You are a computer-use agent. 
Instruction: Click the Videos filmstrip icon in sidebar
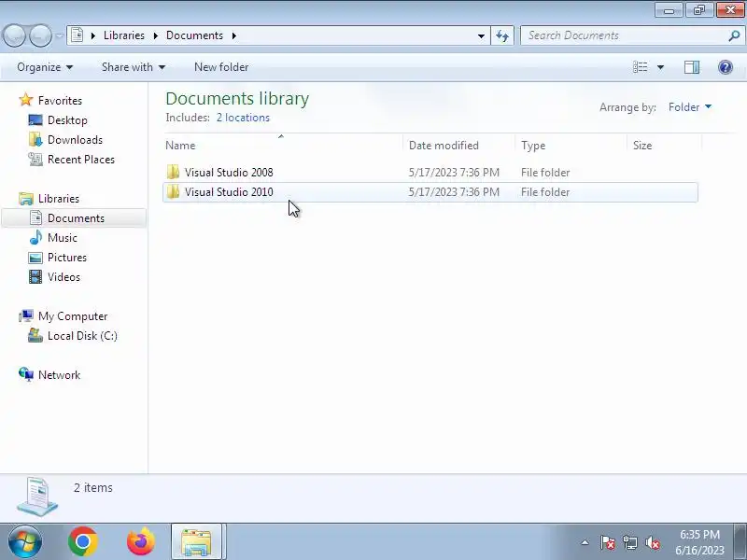35,276
